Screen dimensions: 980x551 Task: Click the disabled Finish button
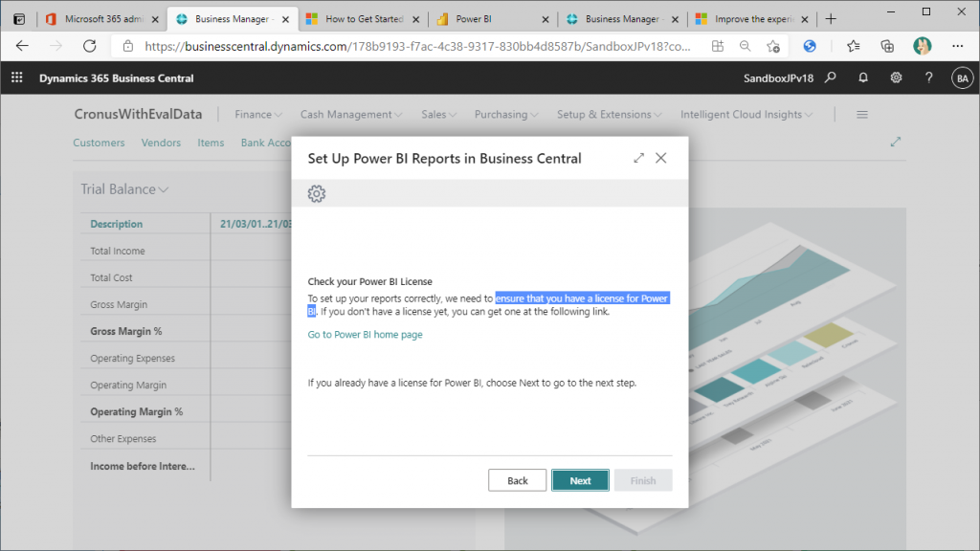(x=642, y=480)
